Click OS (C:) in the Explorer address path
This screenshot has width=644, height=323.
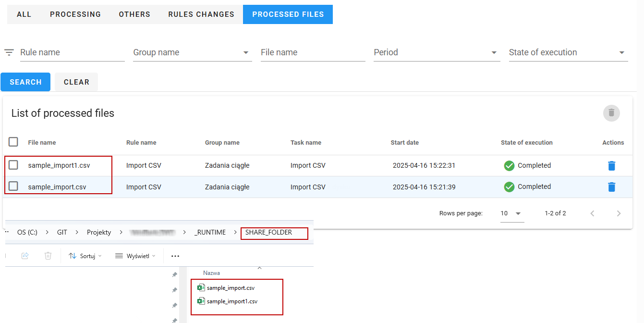point(27,233)
